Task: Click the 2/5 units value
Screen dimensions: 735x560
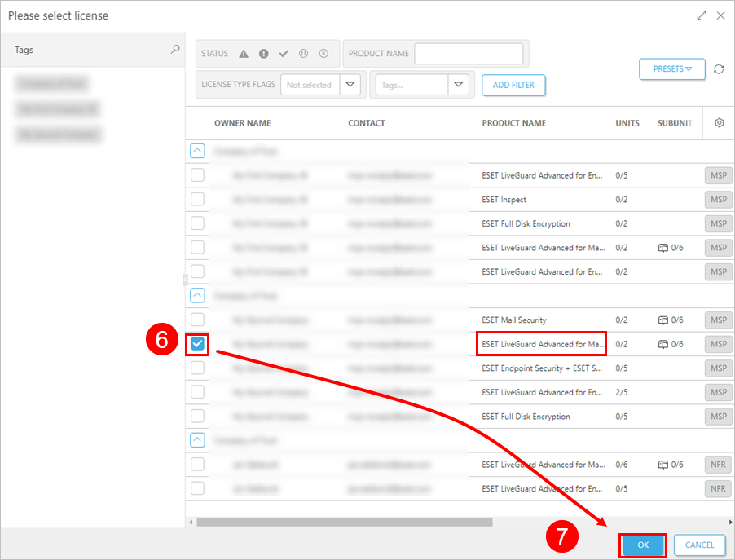Action: pyautogui.click(x=621, y=392)
